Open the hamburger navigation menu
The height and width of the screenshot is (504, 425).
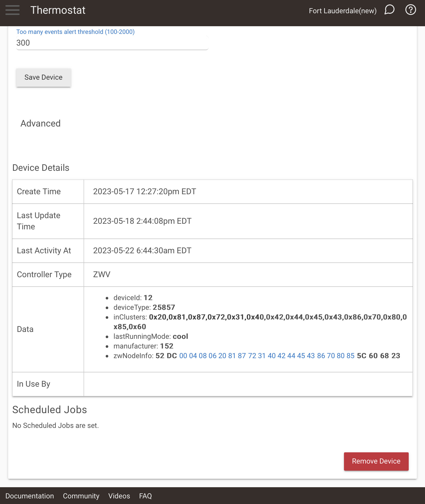point(12,10)
